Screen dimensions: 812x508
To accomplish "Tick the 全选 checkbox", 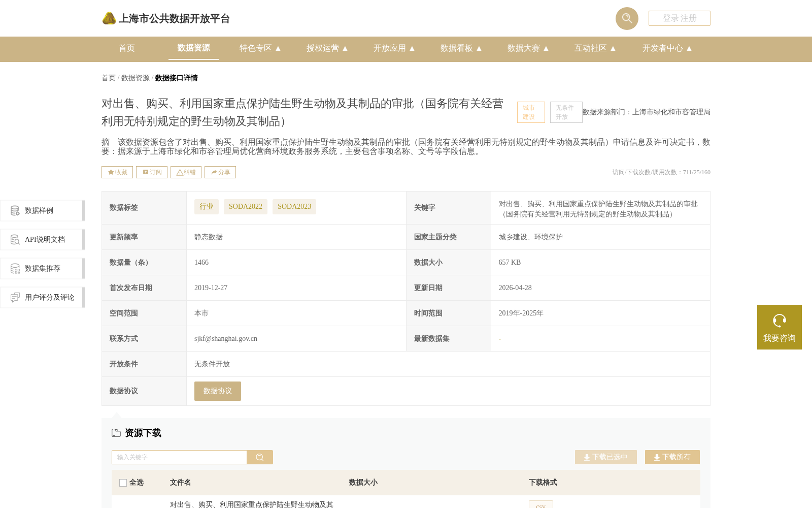I will (x=123, y=483).
